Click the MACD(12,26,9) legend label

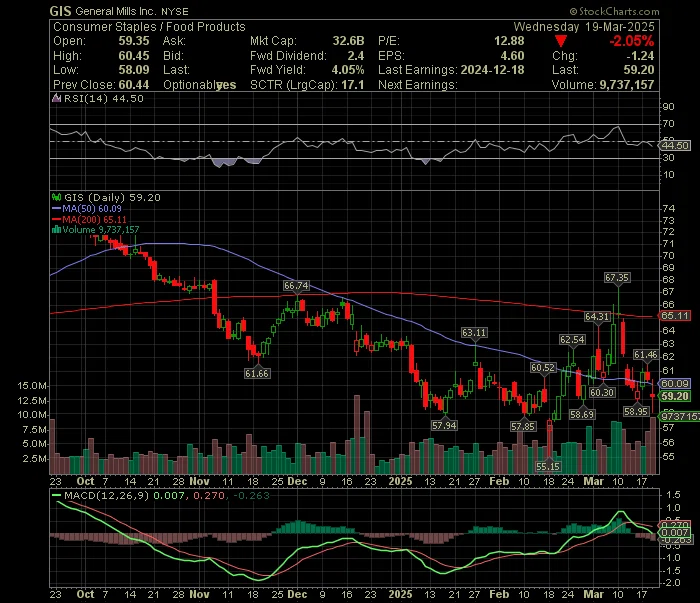(x=106, y=495)
